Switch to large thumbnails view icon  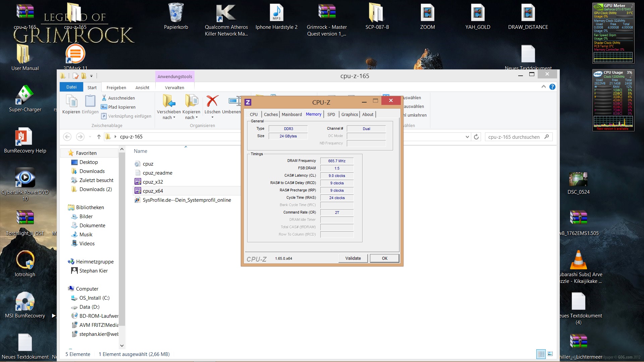[x=550, y=354]
